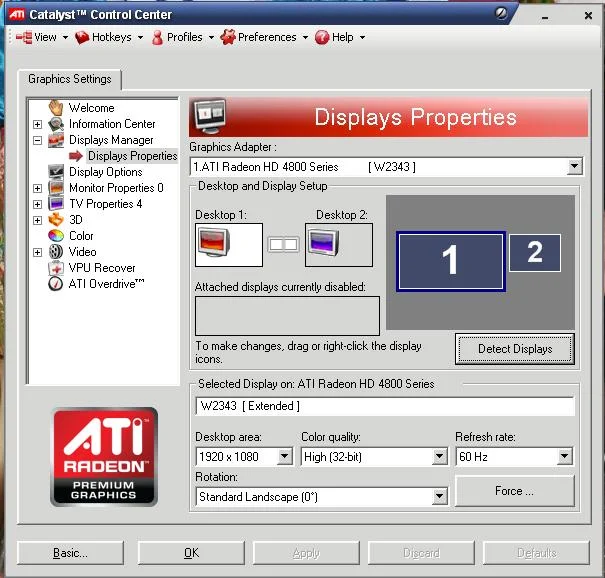This screenshot has height=578, width=605.
Task: Click the Display Options icon
Action: (x=56, y=172)
